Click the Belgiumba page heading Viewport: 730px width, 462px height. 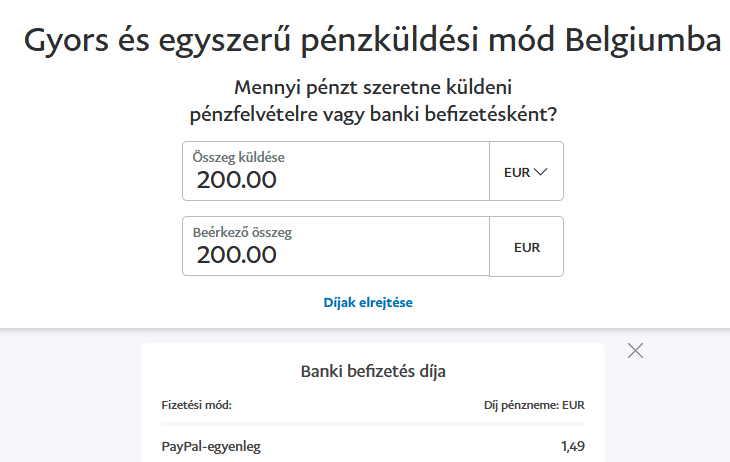(372, 41)
